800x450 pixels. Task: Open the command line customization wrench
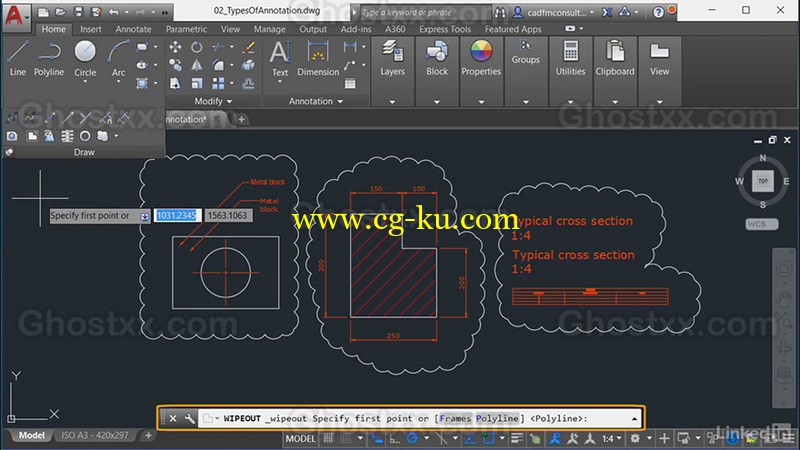(189, 418)
